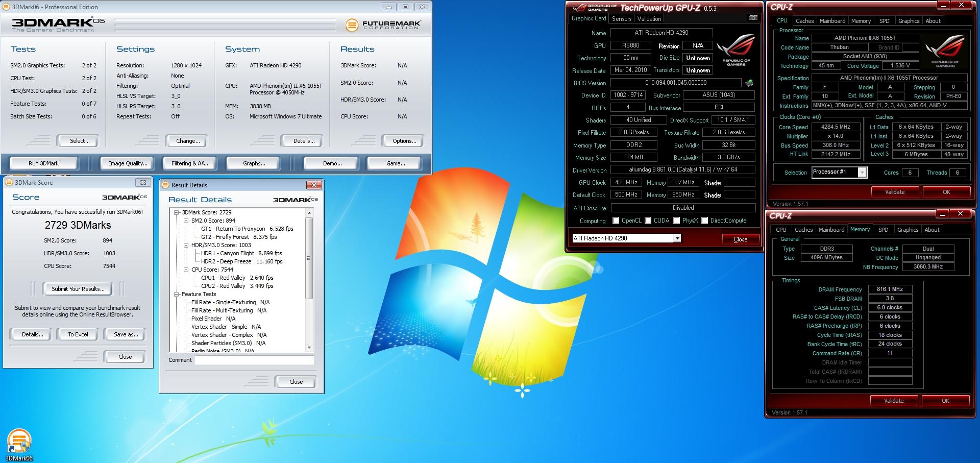The width and height of the screenshot is (980, 463).
Task: Click the GPU-Z screenshot camera icon
Action: click(753, 18)
